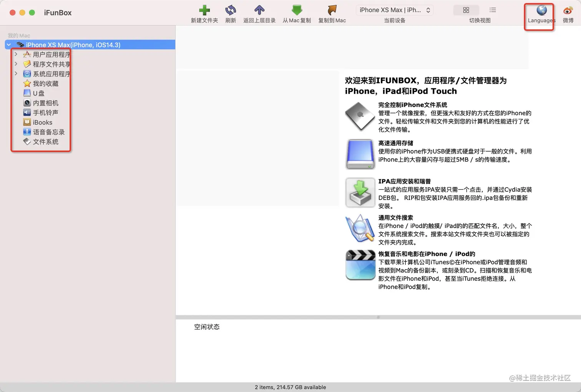Expand the 程序文件共享 tree node
This screenshot has width=581, height=392.
pyautogui.click(x=16, y=64)
